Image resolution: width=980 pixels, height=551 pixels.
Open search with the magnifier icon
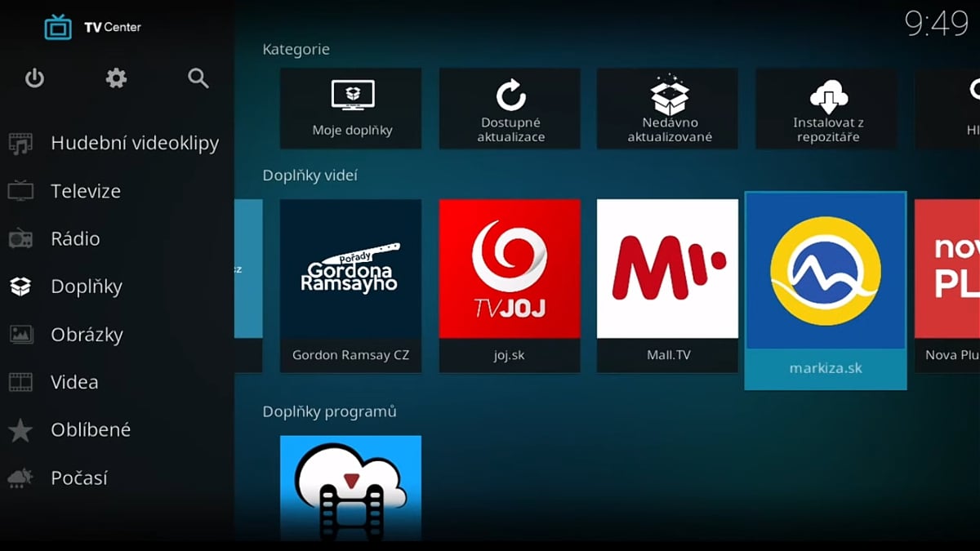click(x=198, y=78)
